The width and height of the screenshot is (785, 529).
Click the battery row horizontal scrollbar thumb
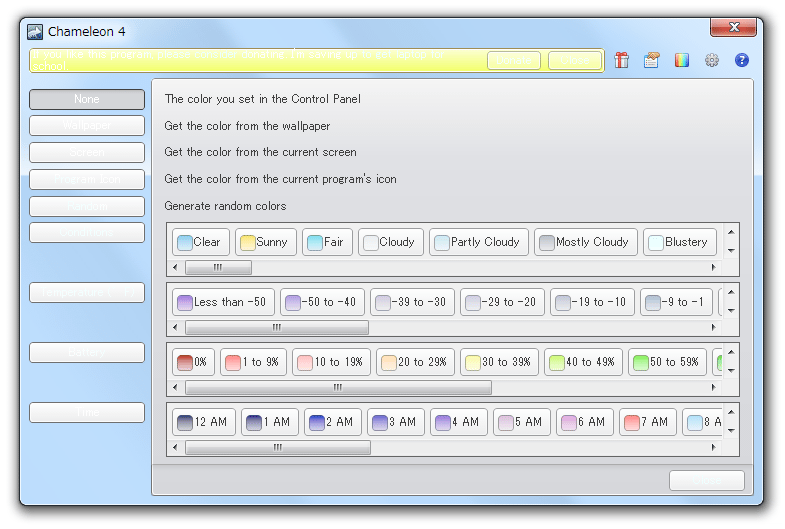click(338, 388)
